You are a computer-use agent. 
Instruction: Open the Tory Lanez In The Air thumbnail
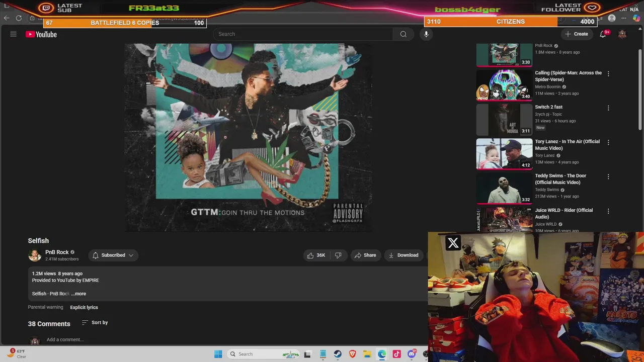[x=504, y=154]
